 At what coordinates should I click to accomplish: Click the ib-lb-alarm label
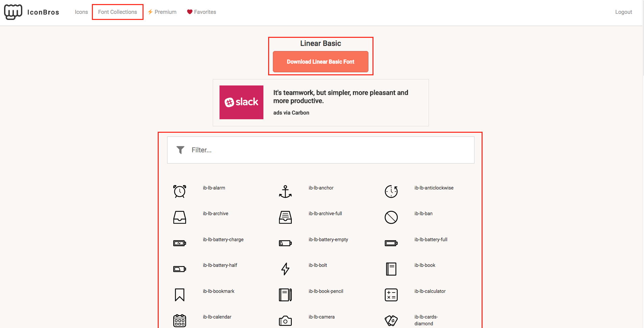(214, 188)
